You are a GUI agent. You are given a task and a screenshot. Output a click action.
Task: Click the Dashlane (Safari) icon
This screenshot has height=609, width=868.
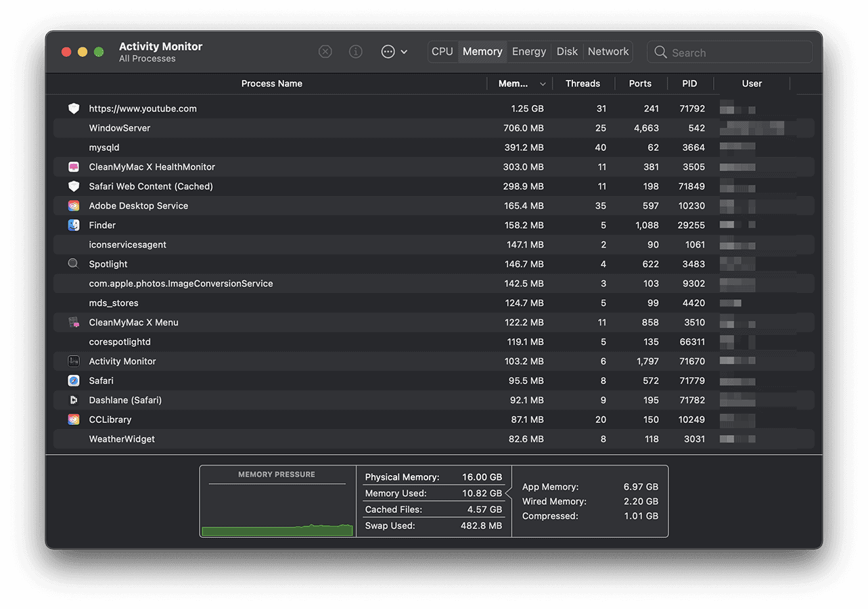click(74, 400)
